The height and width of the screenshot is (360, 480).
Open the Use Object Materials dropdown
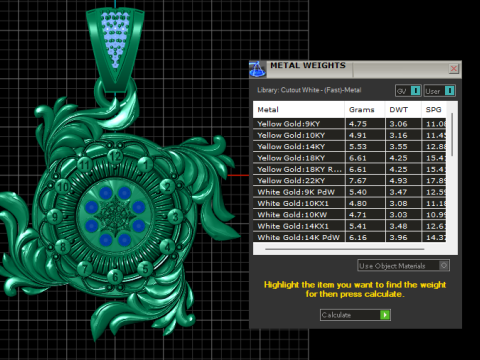click(403, 266)
